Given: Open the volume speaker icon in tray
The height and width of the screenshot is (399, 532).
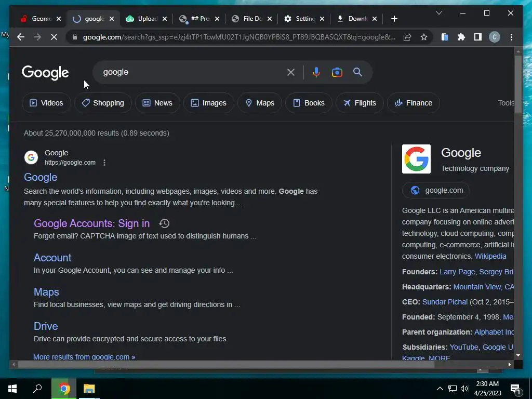Looking at the screenshot, I should (464, 389).
